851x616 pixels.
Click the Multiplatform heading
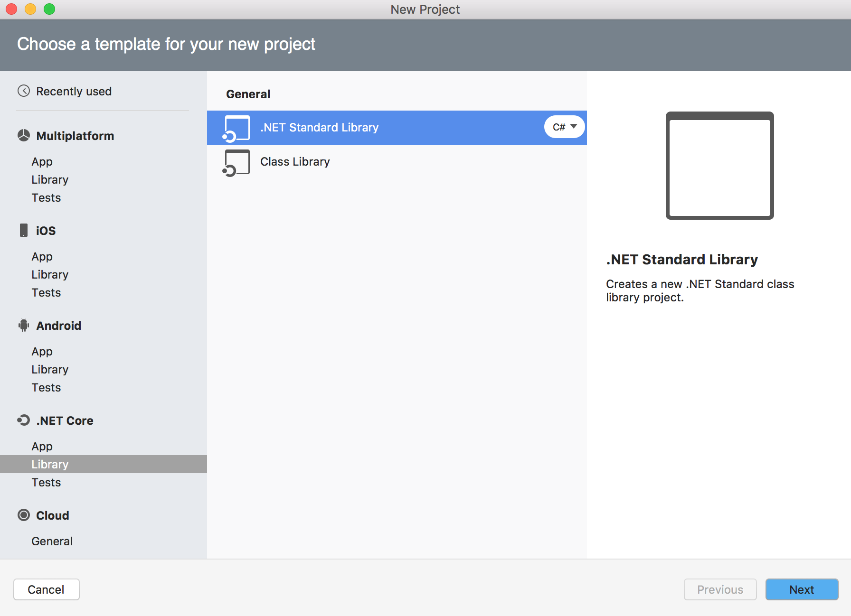pyautogui.click(x=75, y=136)
